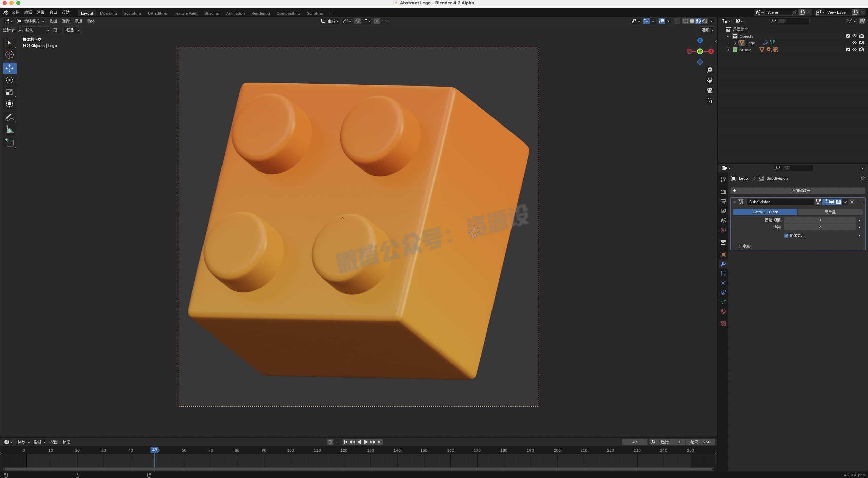Viewport: 868px width, 478px height.
Task: Select the Select Box tool
Action: tap(9, 43)
